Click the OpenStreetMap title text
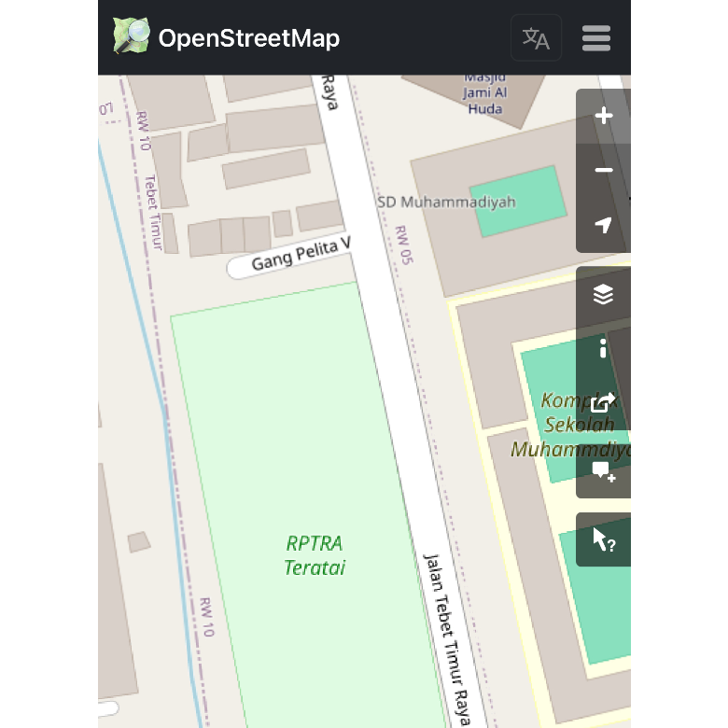Viewport: 728px width, 728px height. coord(248,38)
